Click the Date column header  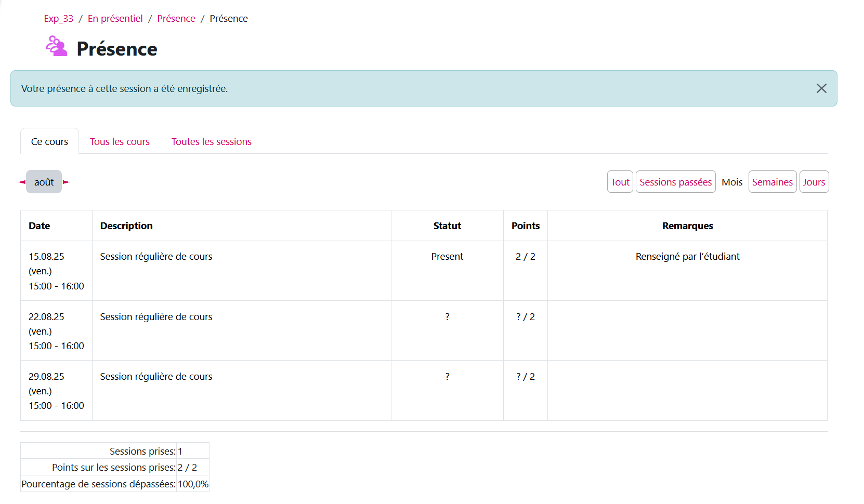[x=40, y=226]
